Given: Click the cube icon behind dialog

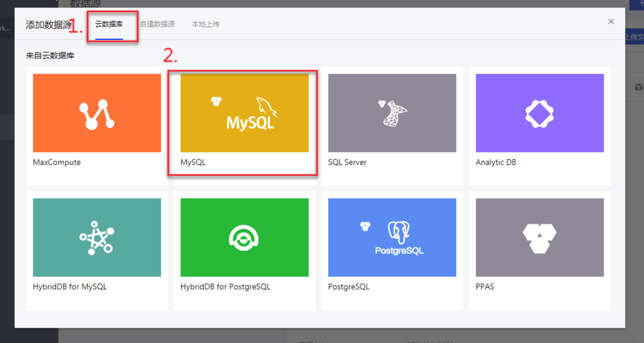Looking at the screenshot, I should click(x=638, y=87).
